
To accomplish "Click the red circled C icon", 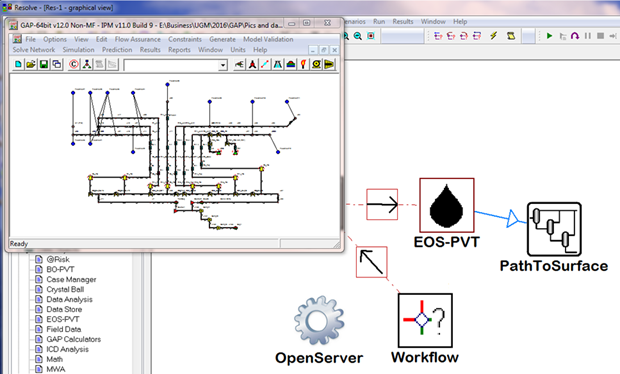I will 74,64.
